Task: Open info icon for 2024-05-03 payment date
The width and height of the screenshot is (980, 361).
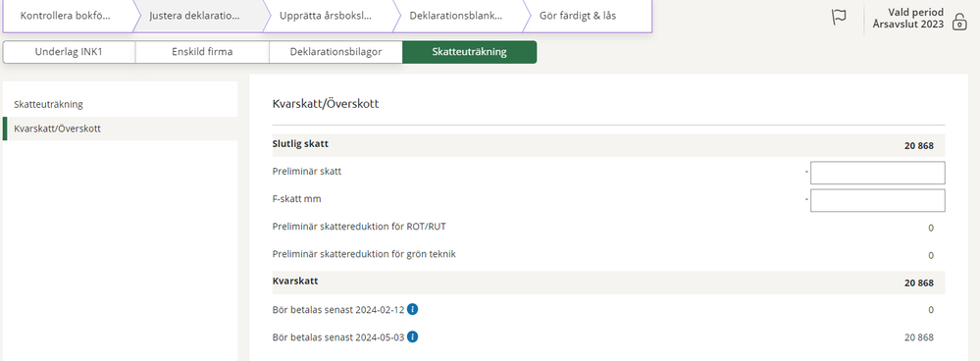Action: pyautogui.click(x=412, y=336)
